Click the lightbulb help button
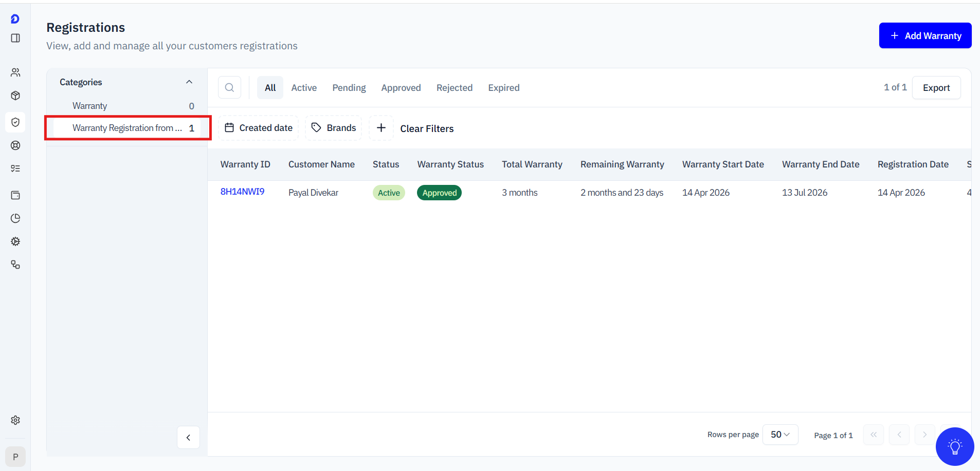Viewport: 980px width, 471px height. (954, 446)
